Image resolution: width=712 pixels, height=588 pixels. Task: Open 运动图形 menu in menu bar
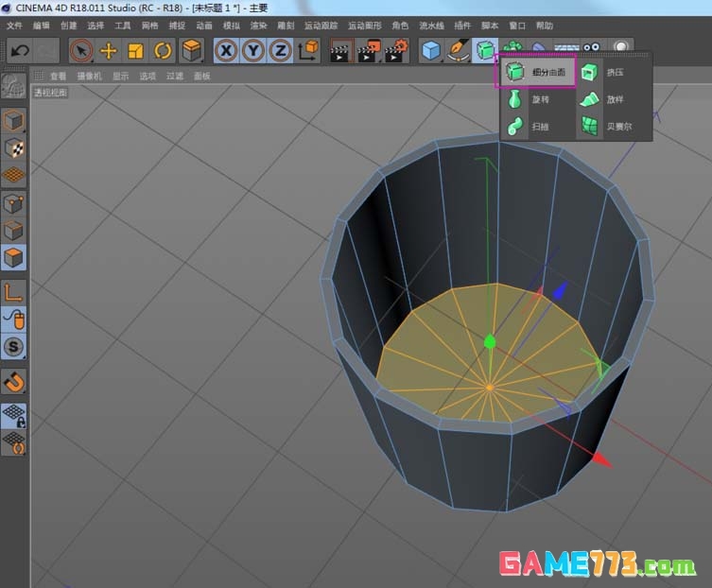click(x=365, y=26)
